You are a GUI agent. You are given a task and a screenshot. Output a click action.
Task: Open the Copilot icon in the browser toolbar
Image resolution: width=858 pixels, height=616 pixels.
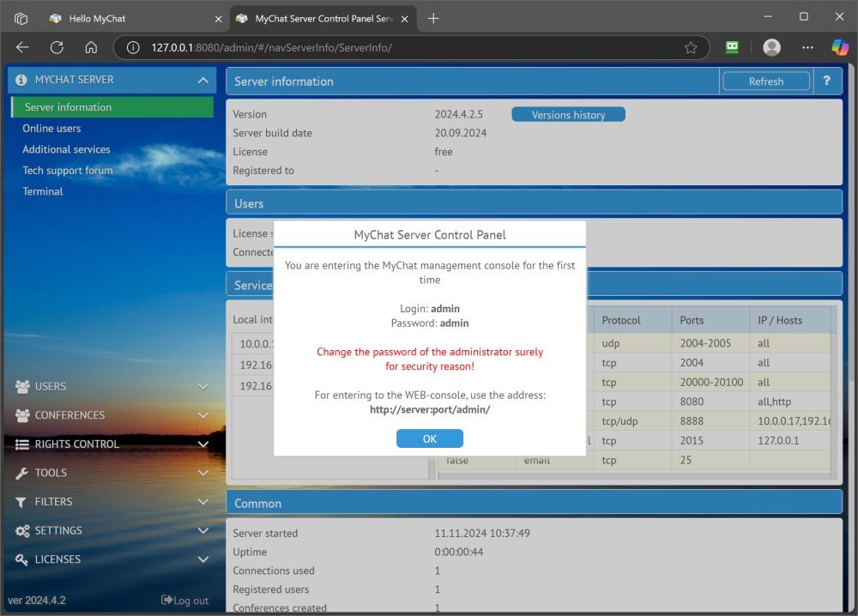[x=839, y=47]
